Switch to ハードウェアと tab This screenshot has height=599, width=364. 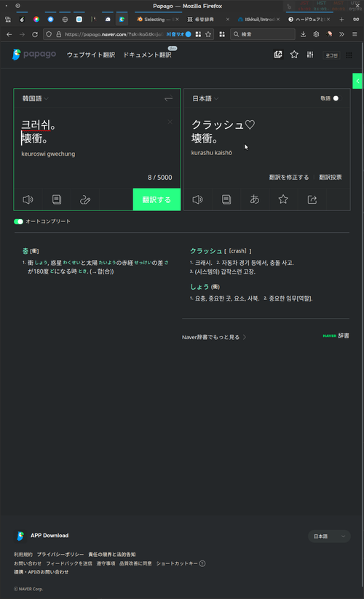point(309,19)
